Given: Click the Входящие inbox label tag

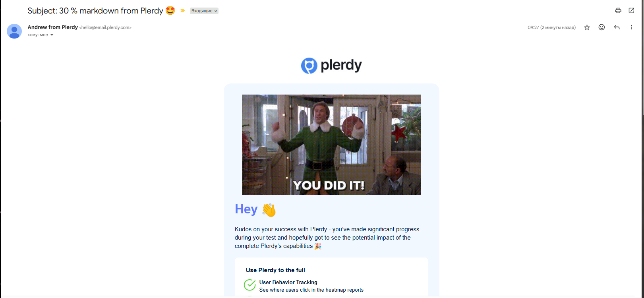Looking at the screenshot, I should (x=202, y=11).
